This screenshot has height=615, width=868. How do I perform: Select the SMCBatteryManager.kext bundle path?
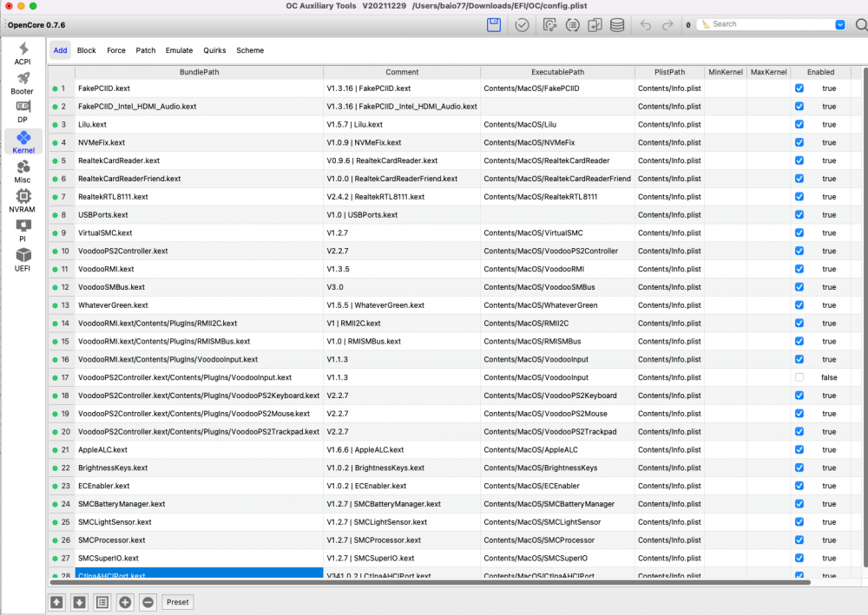pos(200,504)
